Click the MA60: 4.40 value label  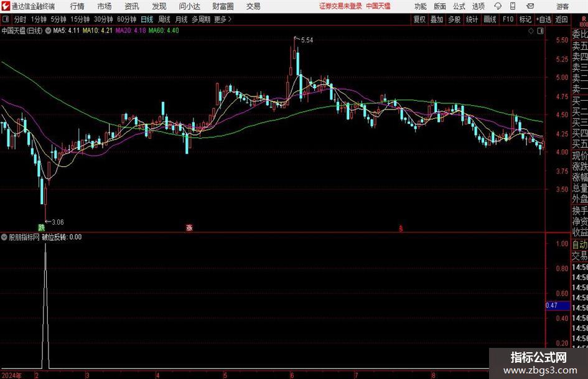(164, 30)
